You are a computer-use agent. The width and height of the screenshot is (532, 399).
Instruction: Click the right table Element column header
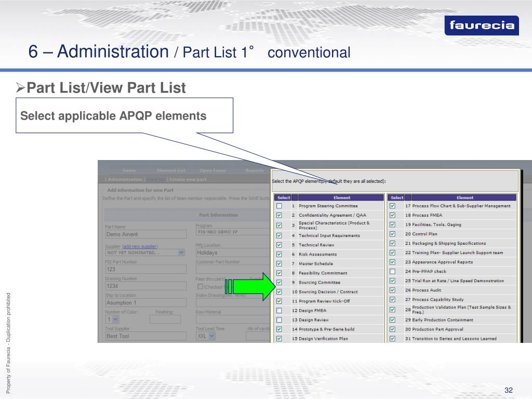[x=464, y=197]
